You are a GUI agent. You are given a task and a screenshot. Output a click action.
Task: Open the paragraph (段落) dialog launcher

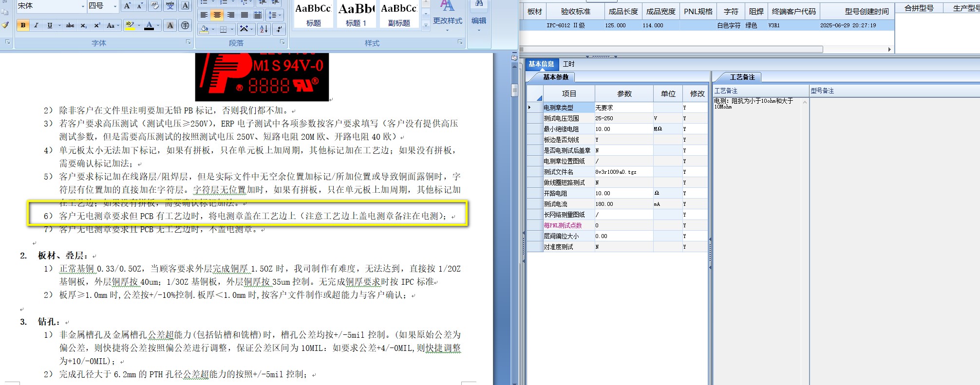pos(283,42)
